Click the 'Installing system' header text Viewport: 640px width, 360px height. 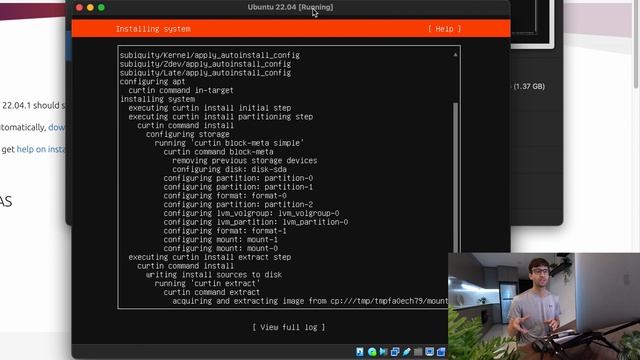click(153, 29)
